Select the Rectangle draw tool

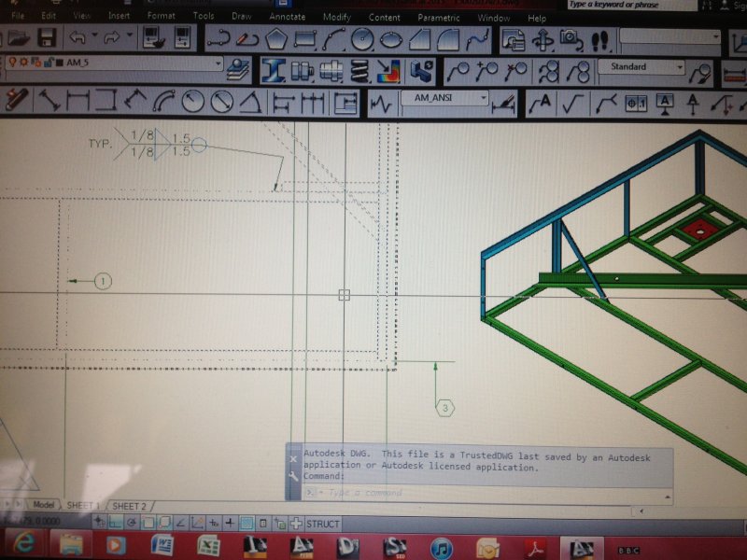point(305,39)
